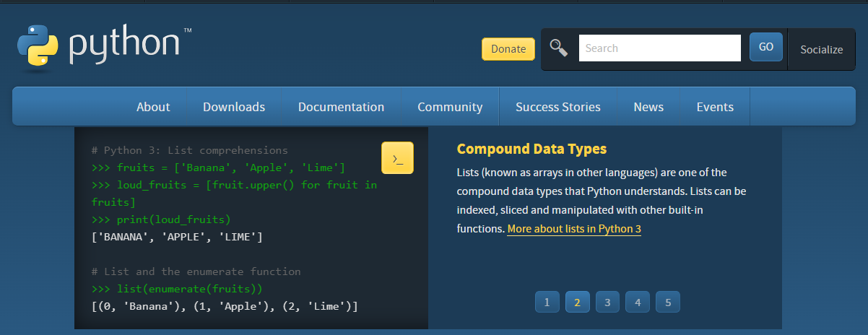868x335 pixels.
Task: Go to slide 1 of the carousel
Action: tap(547, 303)
